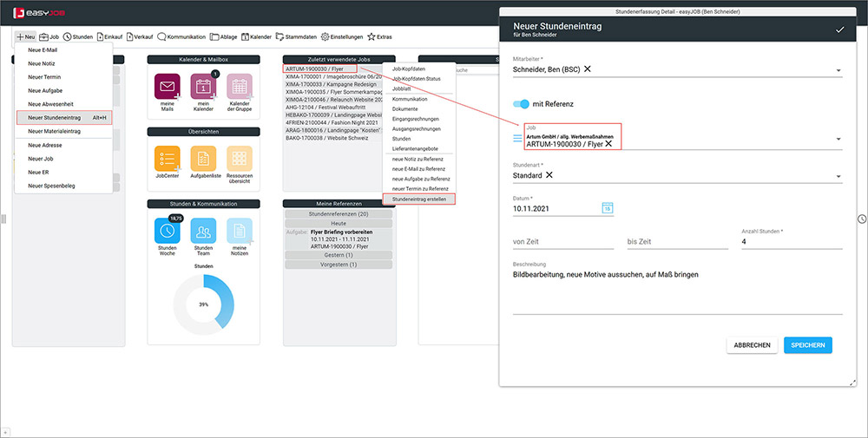Select '4FRIEN-2100044 / Fashion Night 2021' job
Screen dimensions: 868x438
pos(332,123)
